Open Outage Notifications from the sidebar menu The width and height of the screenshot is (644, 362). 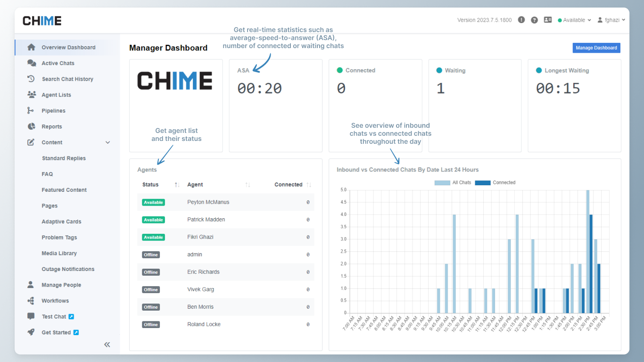[67, 269]
